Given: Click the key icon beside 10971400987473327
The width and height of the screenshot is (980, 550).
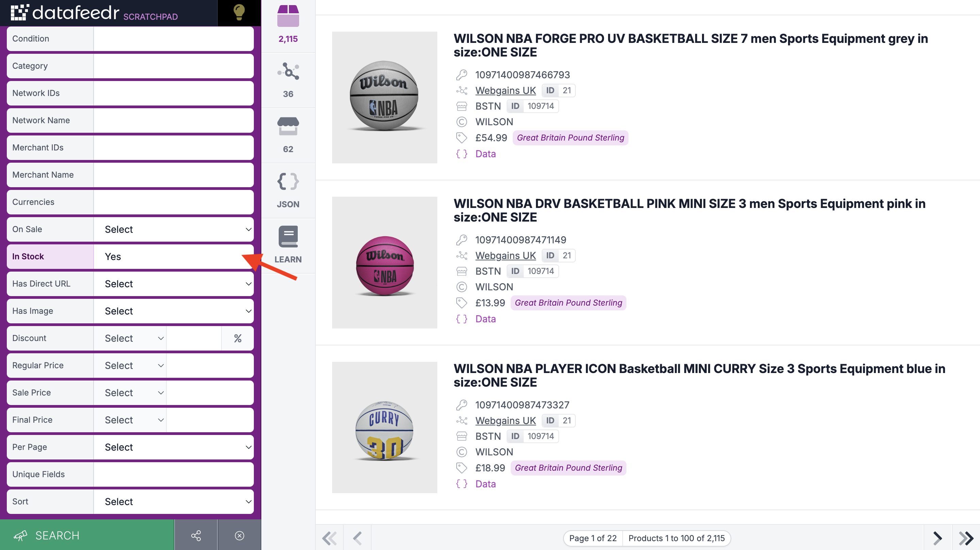Looking at the screenshot, I should (x=461, y=405).
